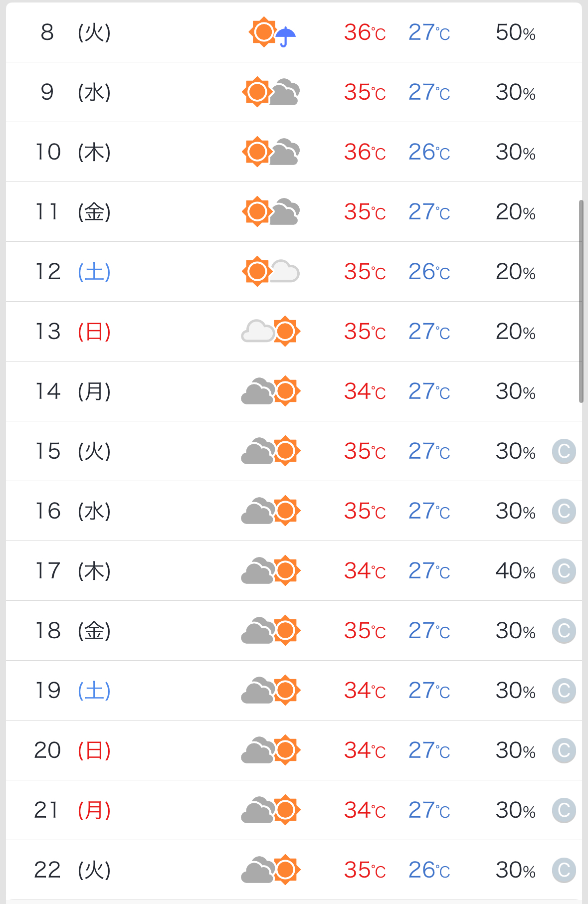
Task: Open the Sunday 13 (日) forecast entry
Action: click(x=294, y=332)
